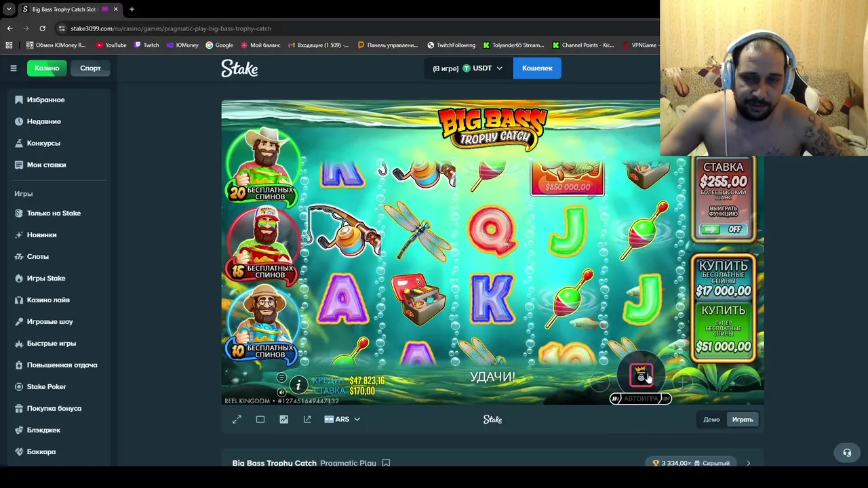Open TwitchFollowing bookmark

(x=452, y=45)
